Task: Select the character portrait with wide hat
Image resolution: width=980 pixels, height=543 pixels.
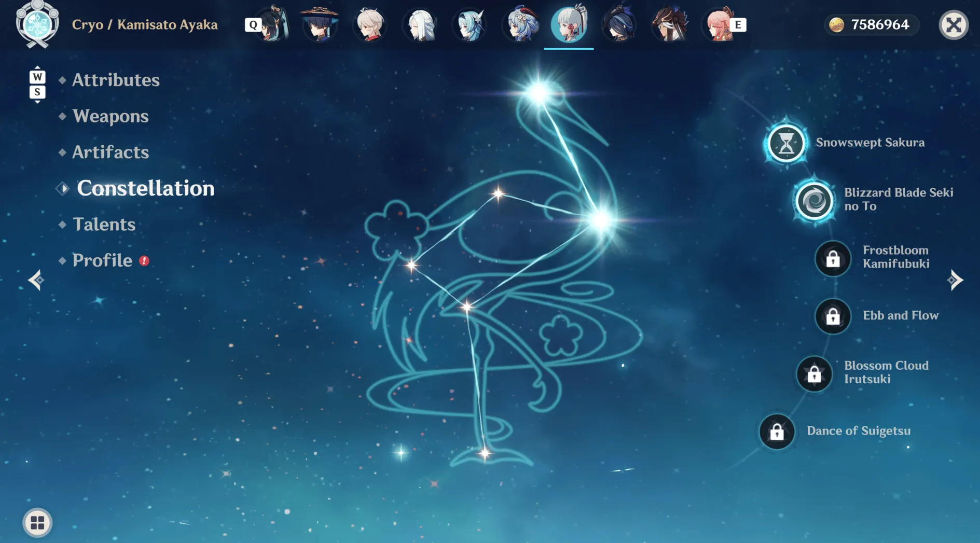Action: click(x=320, y=24)
